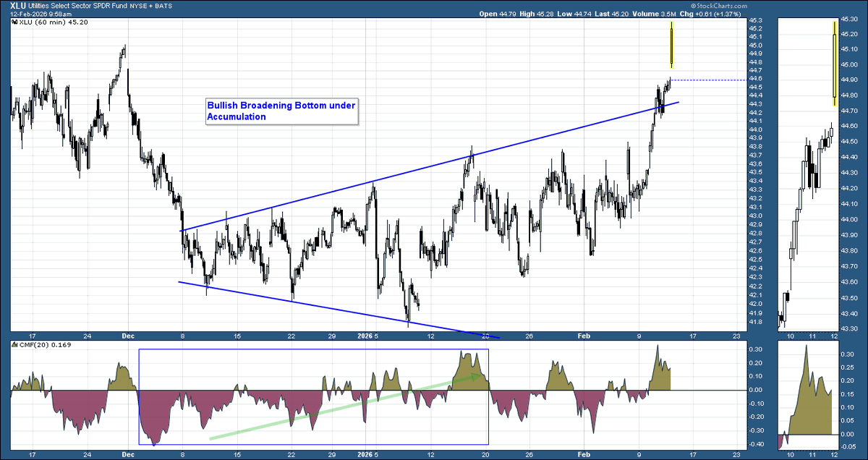Click the yellow highlighted current candle
Screen dimensions: 868x460
point(671,45)
